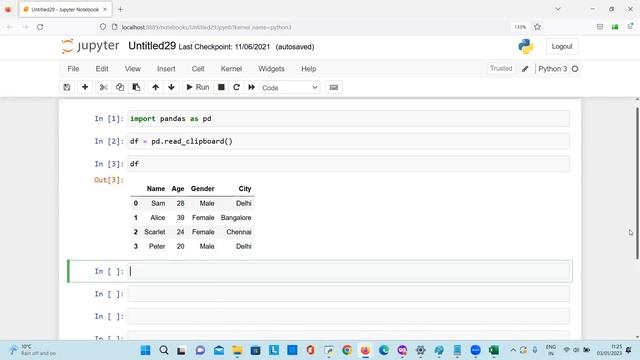Reload the page in browser

pos(40,27)
